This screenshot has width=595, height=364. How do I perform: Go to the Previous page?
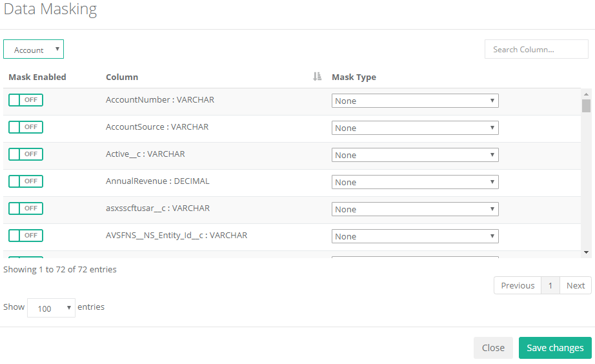518,286
